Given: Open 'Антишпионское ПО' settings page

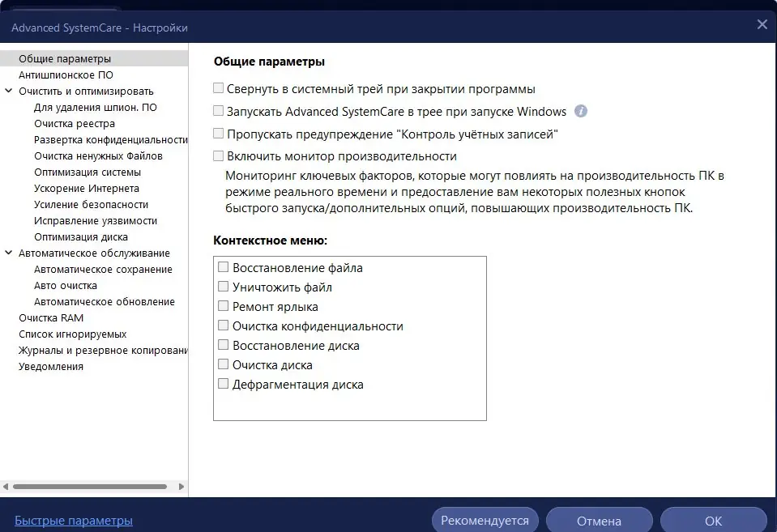Looking at the screenshot, I should tap(66, 74).
